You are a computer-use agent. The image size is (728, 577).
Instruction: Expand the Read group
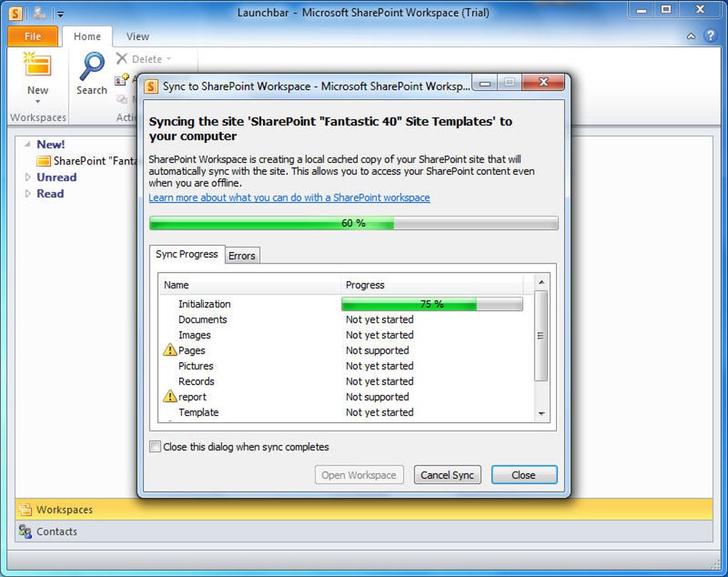(x=27, y=194)
